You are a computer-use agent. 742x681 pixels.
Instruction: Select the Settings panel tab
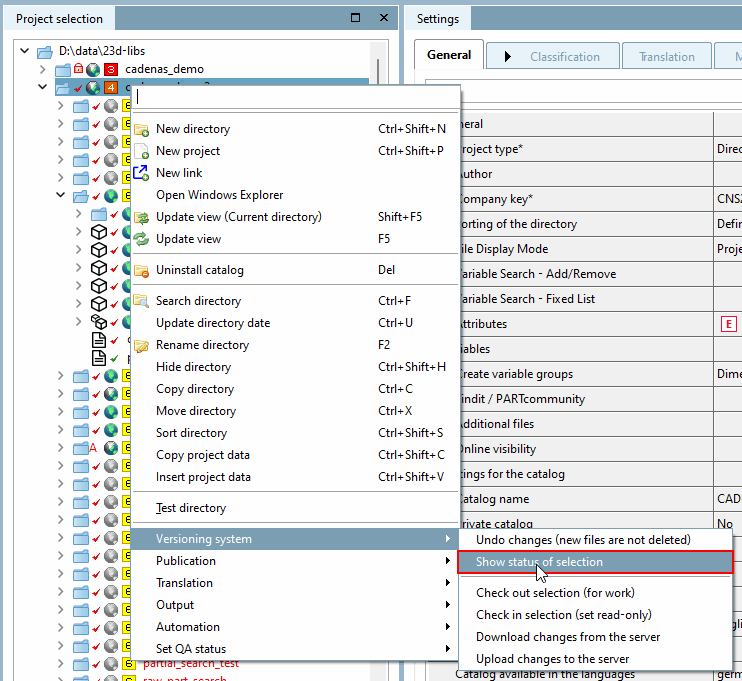coord(438,19)
